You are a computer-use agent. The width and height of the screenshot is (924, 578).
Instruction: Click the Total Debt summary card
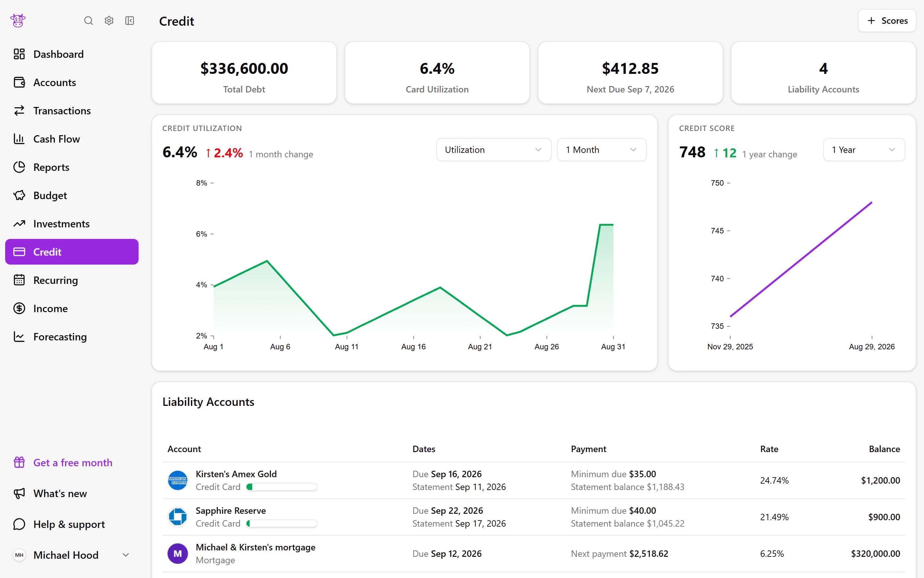point(244,73)
